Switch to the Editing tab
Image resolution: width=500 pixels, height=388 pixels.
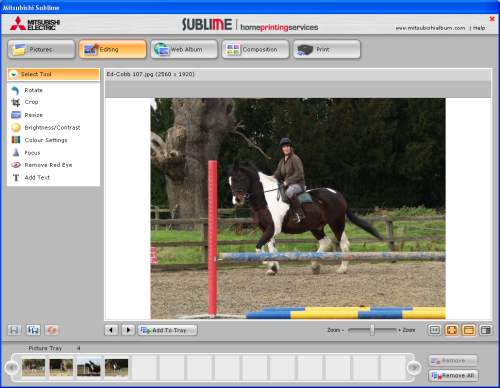pyautogui.click(x=113, y=49)
